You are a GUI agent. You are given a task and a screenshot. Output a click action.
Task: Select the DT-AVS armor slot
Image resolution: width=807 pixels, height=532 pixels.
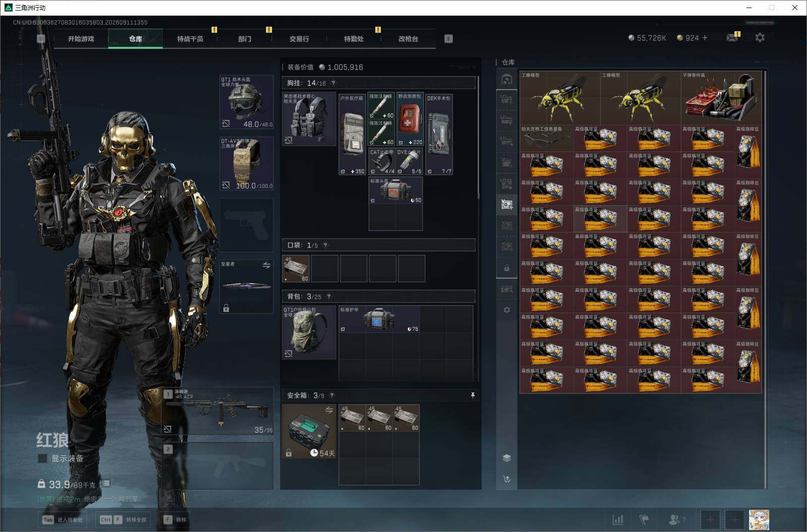246,164
